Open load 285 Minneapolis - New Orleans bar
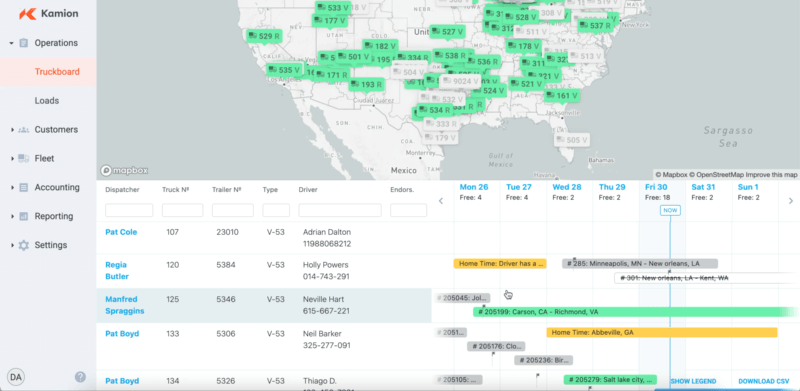The image size is (800, 391). pos(640,264)
